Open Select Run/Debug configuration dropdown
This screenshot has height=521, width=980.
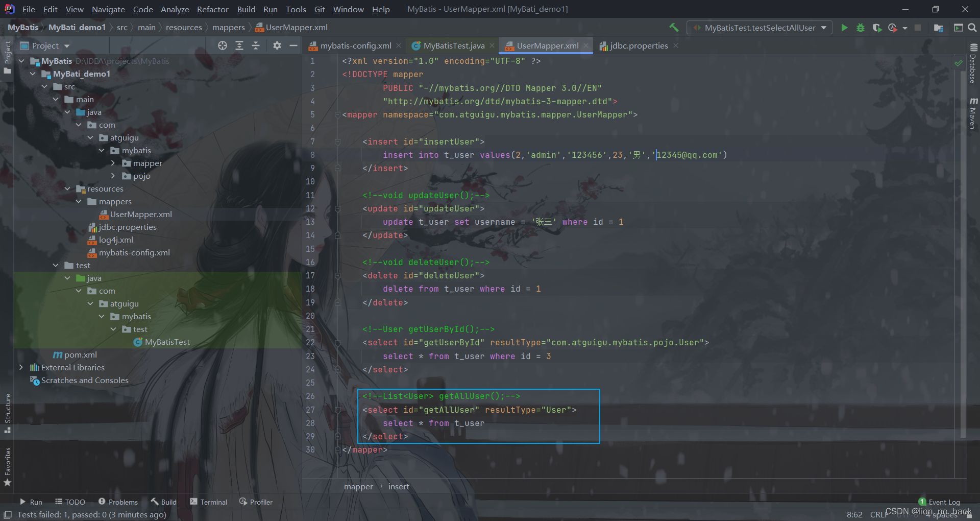click(759, 28)
